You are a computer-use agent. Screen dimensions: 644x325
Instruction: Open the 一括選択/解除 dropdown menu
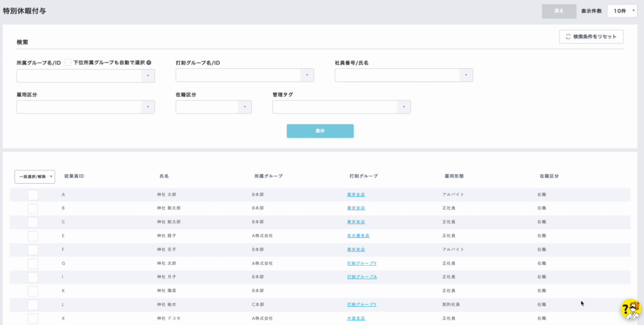click(35, 177)
